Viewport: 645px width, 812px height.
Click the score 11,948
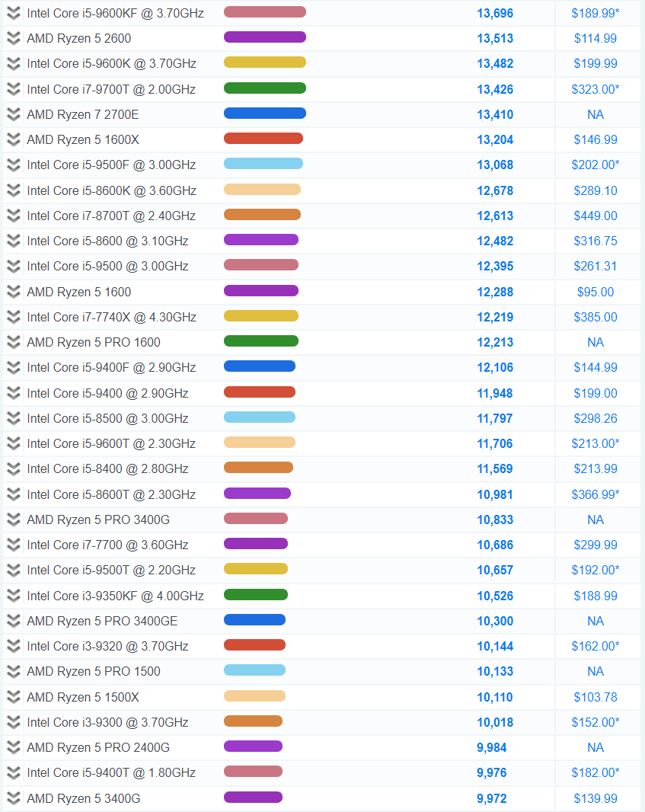pos(495,393)
